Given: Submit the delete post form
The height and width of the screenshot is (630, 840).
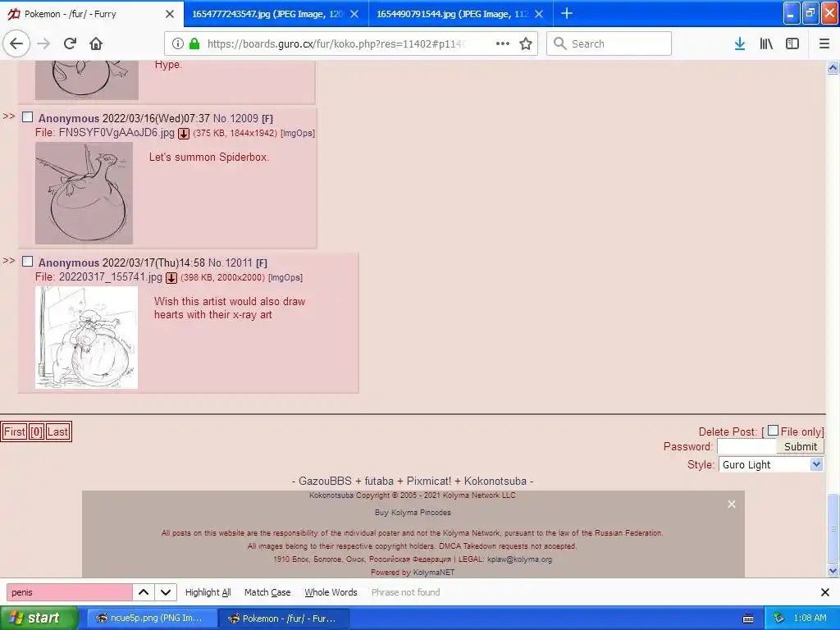Looking at the screenshot, I should pyautogui.click(x=801, y=446).
